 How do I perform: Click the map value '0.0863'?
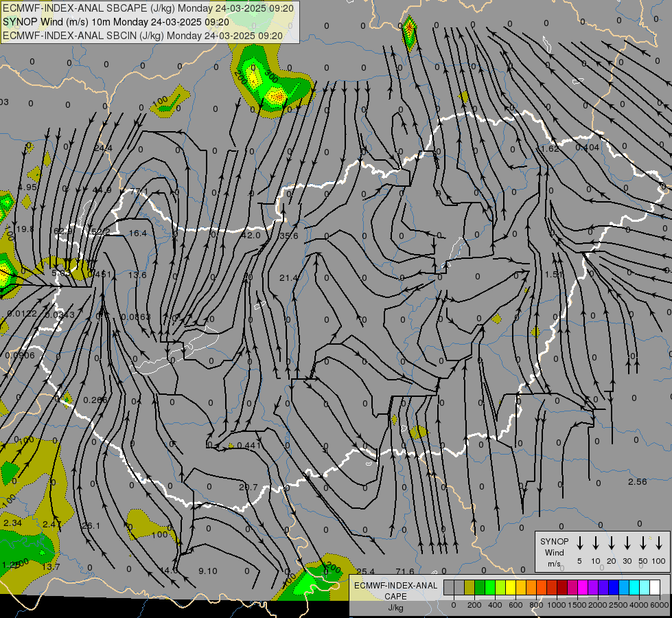(135, 317)
